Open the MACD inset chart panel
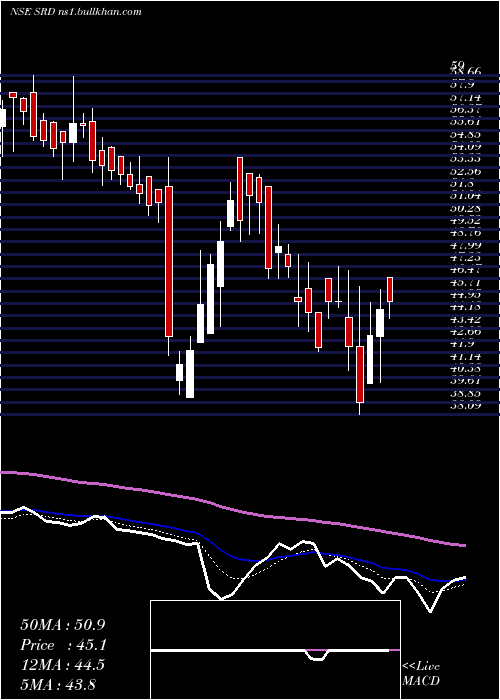500x700 pixels. point(275,650)
